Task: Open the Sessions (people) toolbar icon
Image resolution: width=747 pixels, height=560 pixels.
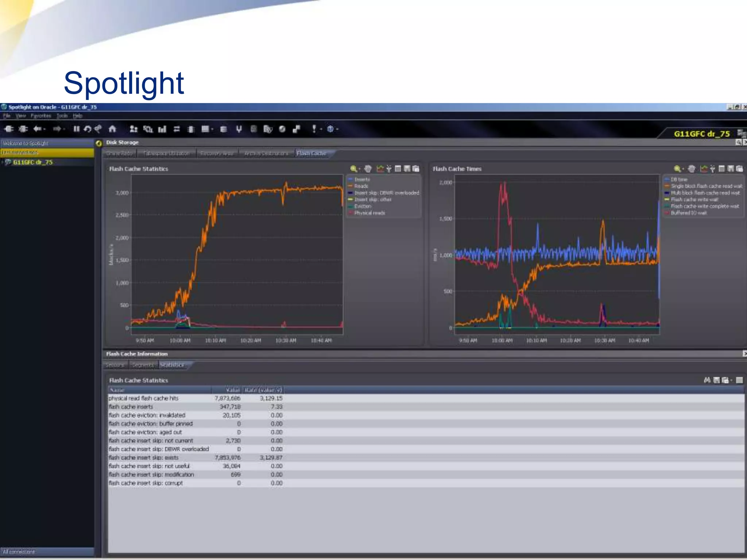Action: pyautogui.click(x=133, y=129)
